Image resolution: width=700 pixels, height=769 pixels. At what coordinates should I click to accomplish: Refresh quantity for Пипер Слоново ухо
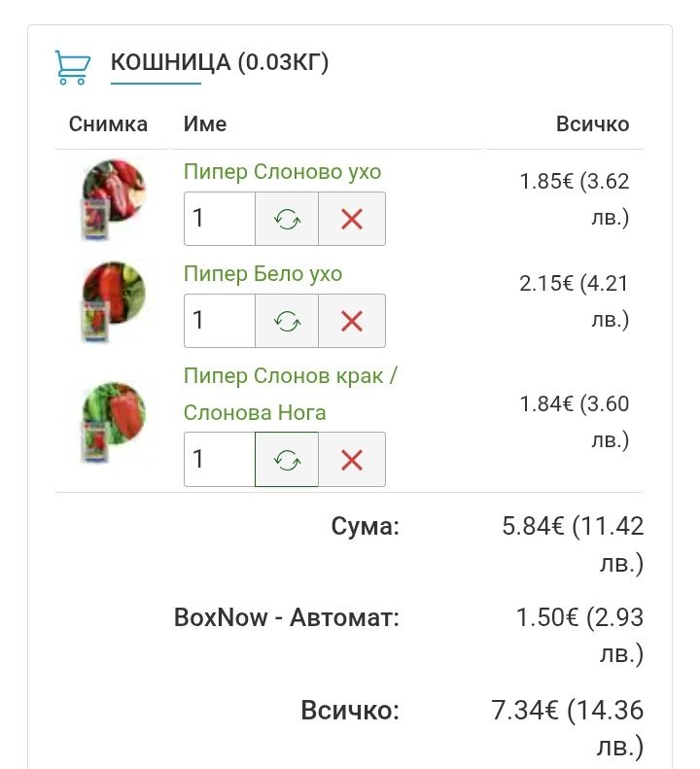(x=287, y=219)
